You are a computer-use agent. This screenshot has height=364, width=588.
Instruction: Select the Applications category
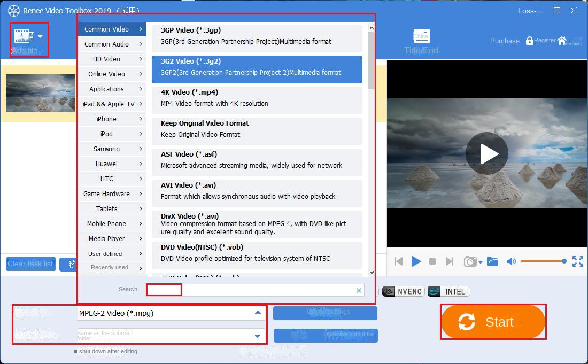point(112,89)
